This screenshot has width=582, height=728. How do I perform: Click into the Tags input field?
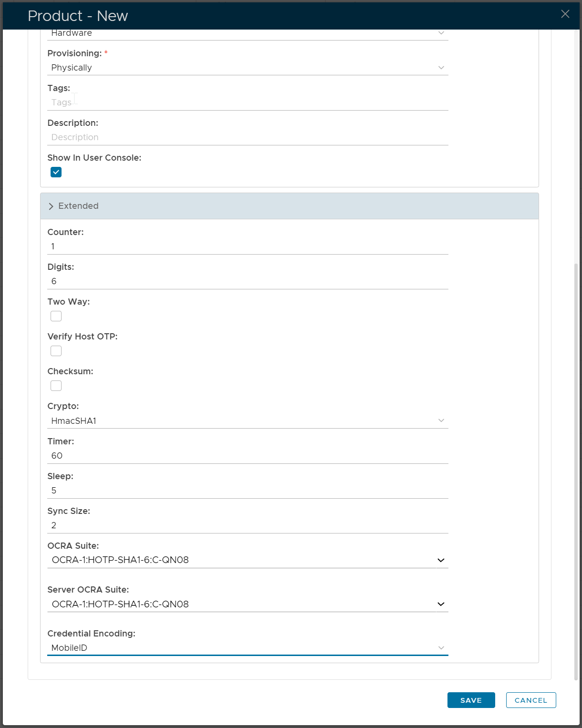coord(248,103)
